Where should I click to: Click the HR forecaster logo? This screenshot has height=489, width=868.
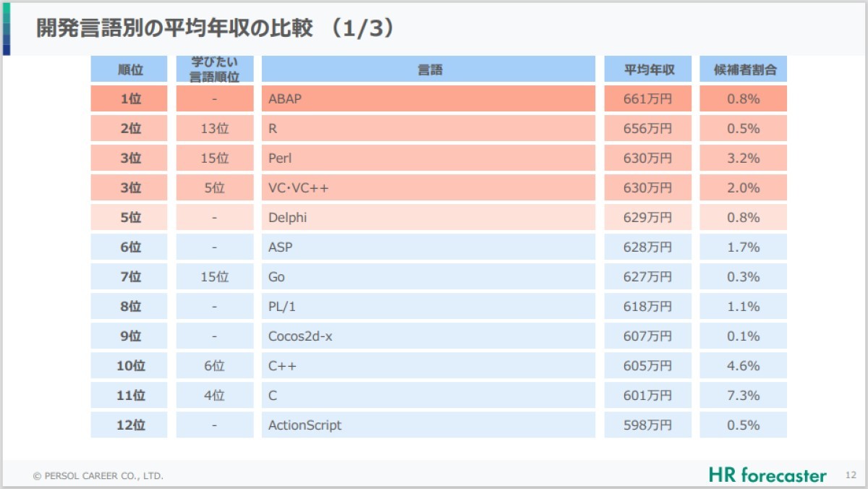point(767,475)
